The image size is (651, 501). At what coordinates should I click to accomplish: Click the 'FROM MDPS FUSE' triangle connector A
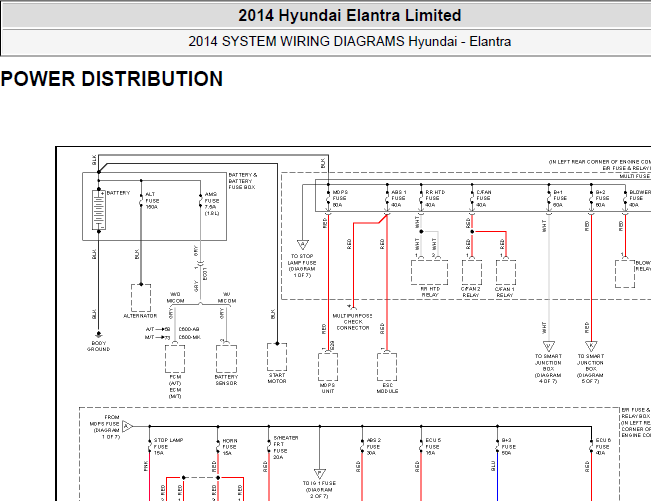(127, 426)
